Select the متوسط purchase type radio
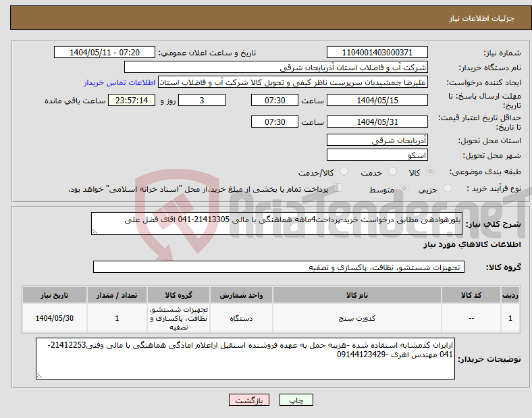 [404, 188]
